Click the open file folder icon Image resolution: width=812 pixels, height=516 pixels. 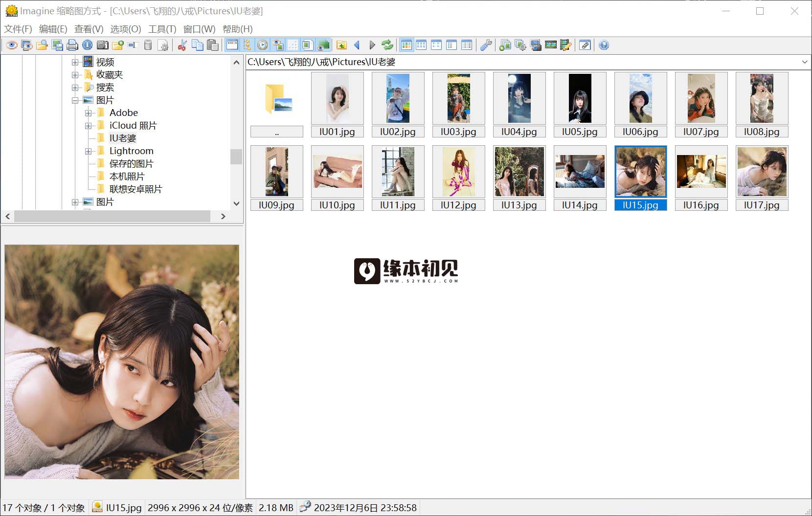point(42,45)
